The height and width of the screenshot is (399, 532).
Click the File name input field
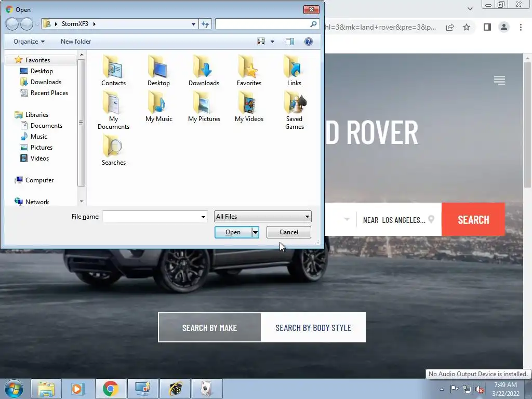pyautogui.click(x=151, y=217)
